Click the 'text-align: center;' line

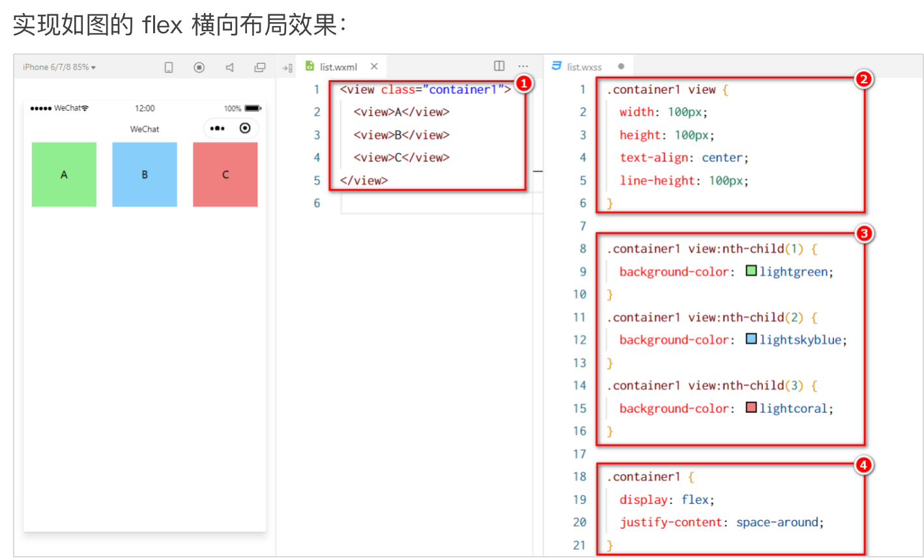coord(684,158)
